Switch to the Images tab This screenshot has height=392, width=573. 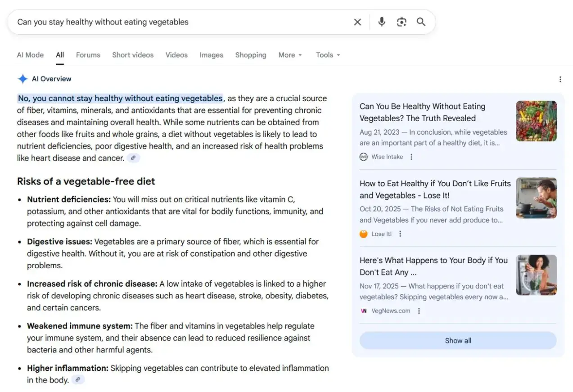(211, 55)
